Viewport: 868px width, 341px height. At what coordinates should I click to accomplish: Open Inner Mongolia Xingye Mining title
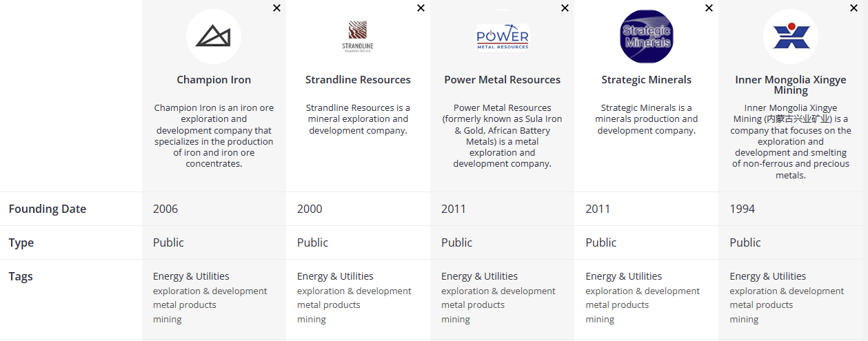coord(791,85)
